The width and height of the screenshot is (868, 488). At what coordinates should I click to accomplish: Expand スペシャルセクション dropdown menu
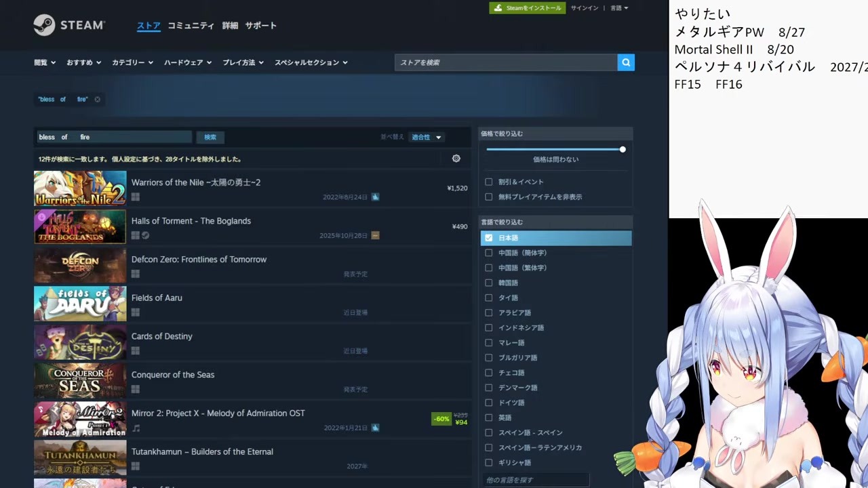point(311,62)
